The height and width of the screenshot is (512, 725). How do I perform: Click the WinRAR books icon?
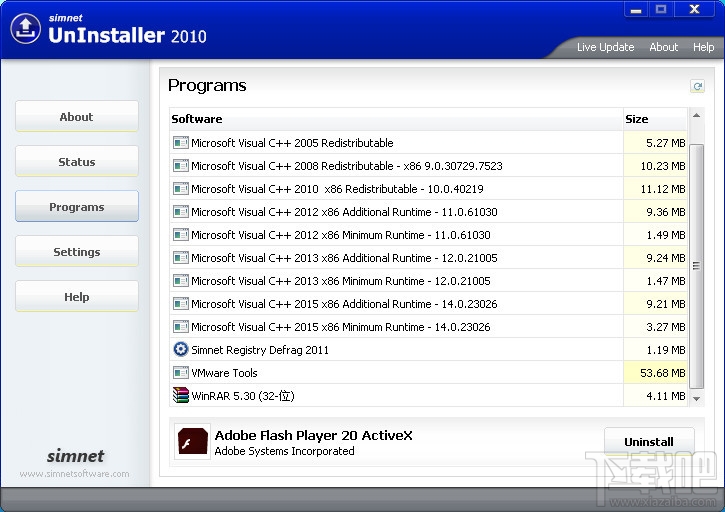[181, 395]
